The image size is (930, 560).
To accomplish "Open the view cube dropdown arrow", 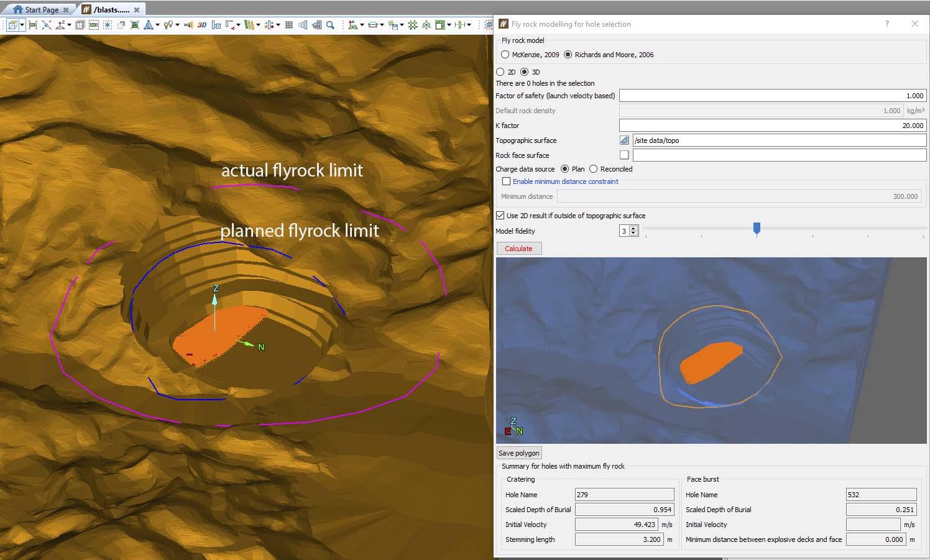I will click(x=22, y=25).
